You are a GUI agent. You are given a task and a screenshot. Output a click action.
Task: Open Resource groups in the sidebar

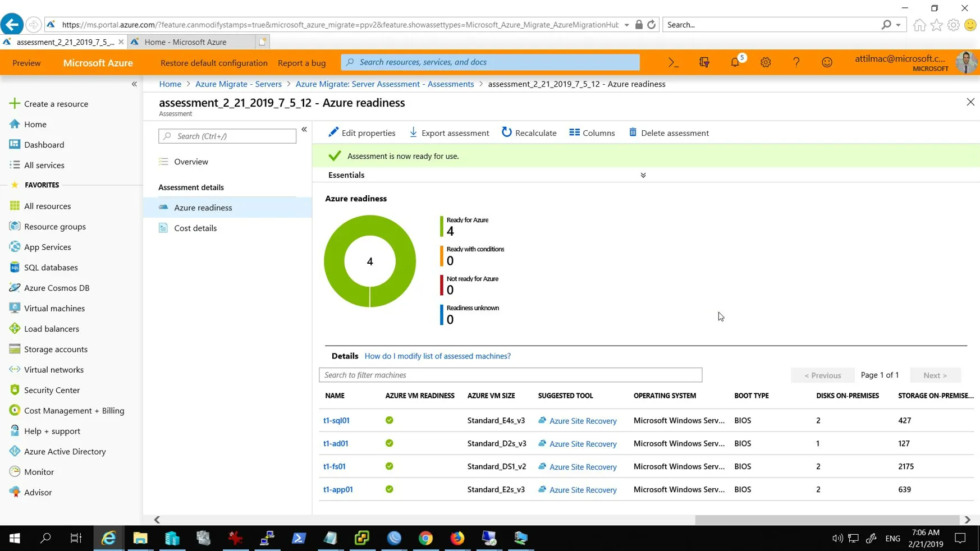pos(54,227)
